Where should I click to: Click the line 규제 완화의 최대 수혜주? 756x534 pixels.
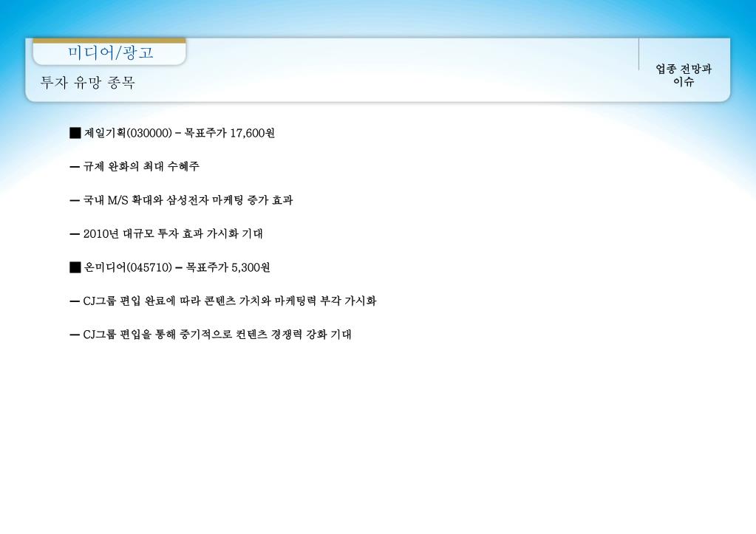pos(134,167)
